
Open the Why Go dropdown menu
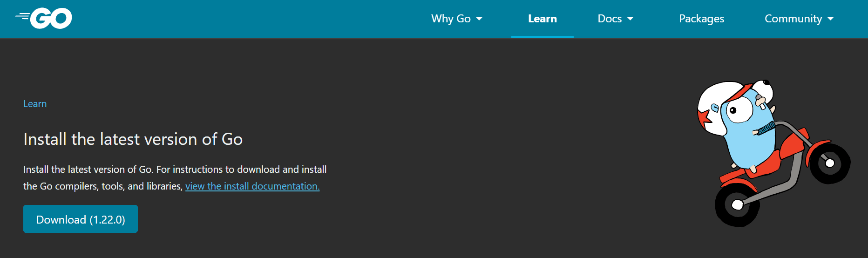[x=457, y=19]
